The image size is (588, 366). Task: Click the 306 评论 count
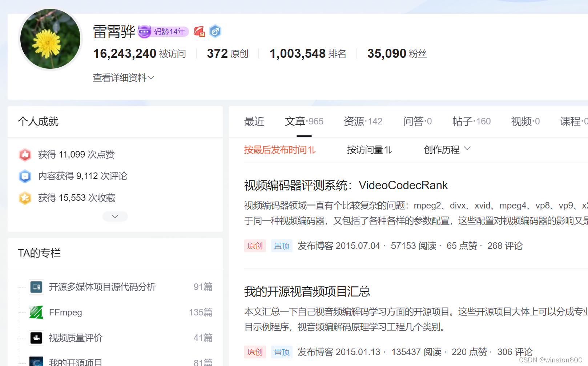click(515, 352)
